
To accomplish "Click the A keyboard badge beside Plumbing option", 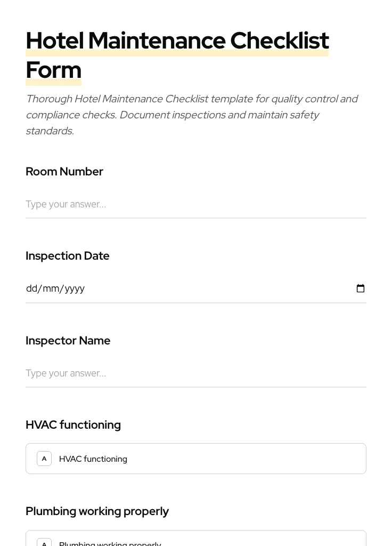I will (x=44, y=543).
